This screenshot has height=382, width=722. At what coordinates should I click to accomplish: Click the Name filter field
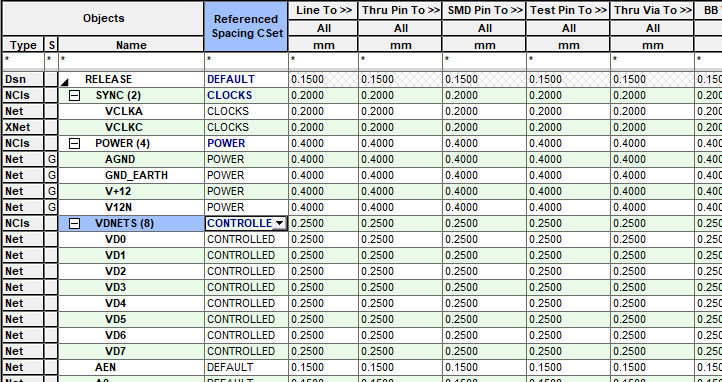[131, 60]
